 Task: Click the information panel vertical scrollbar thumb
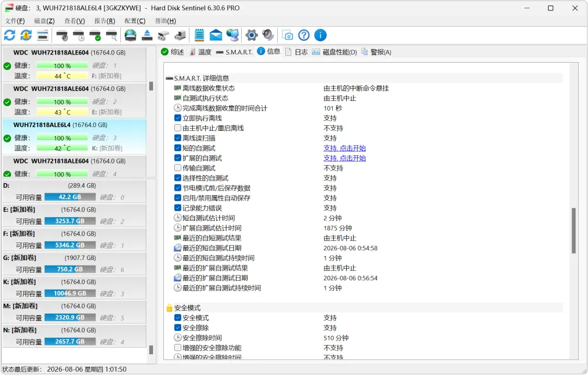coord(573,231)
